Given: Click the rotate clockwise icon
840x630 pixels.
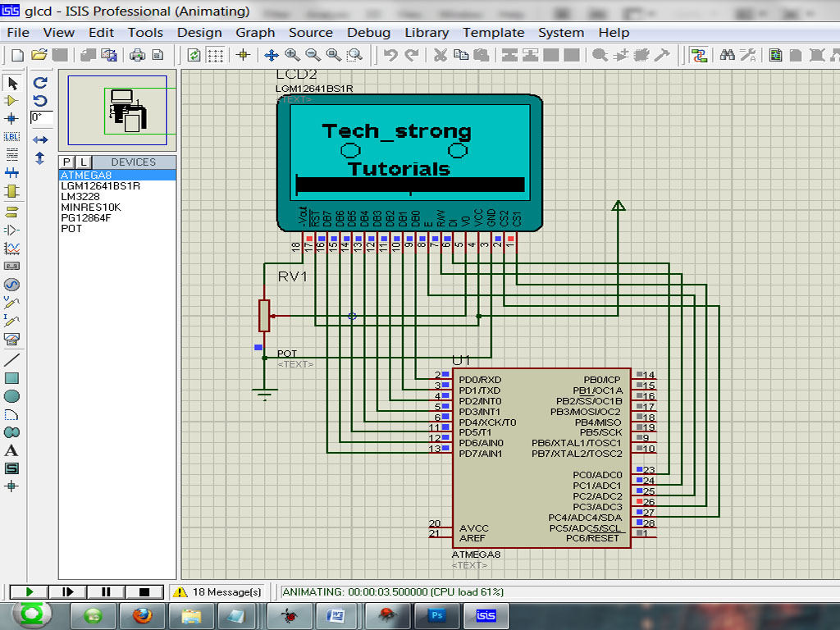Looking at the screenshot, I should pyautogui.click(x=40, y=83).
